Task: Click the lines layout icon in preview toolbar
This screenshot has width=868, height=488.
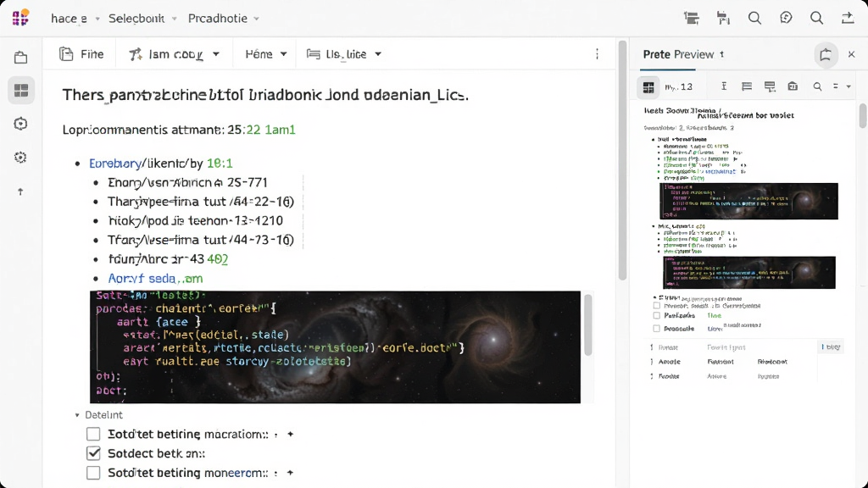Action: [x=747, y=86]
